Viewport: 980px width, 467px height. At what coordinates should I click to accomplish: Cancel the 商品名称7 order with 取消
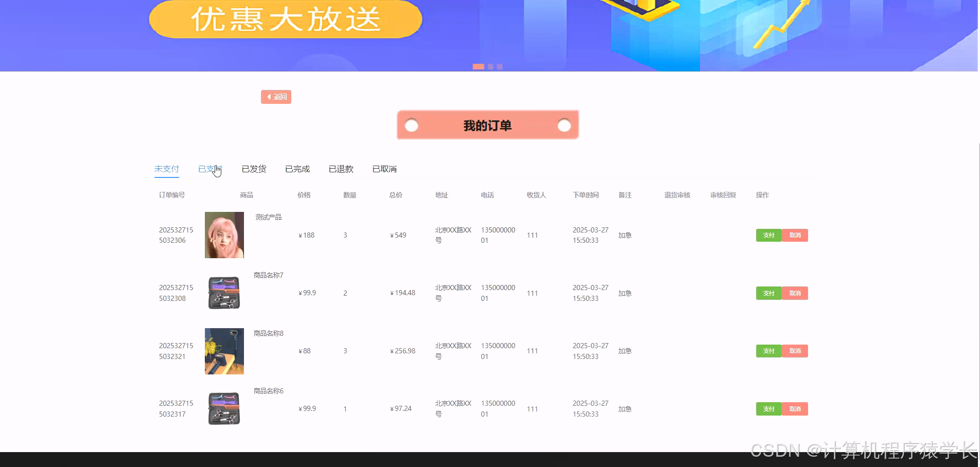click(x=794, y=293)
